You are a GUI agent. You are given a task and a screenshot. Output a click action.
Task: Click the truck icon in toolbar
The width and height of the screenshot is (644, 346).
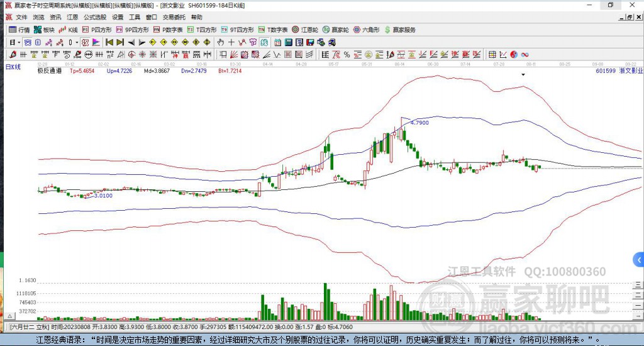click(x=332, y=42)
